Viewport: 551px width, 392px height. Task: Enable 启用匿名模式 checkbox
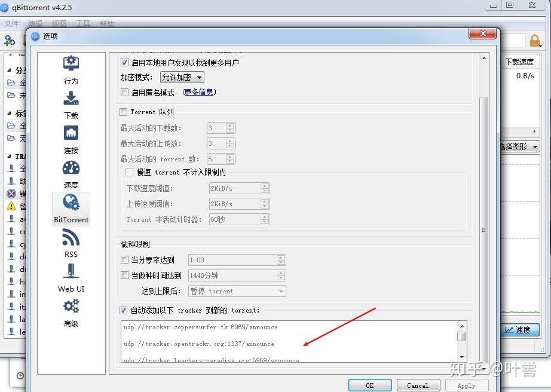point(124,92)
